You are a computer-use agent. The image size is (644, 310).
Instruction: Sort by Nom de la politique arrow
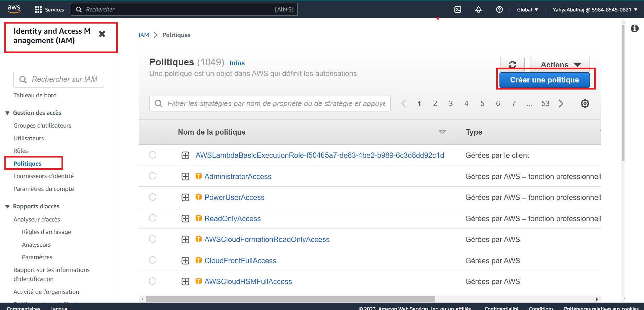tap(442, 132)
